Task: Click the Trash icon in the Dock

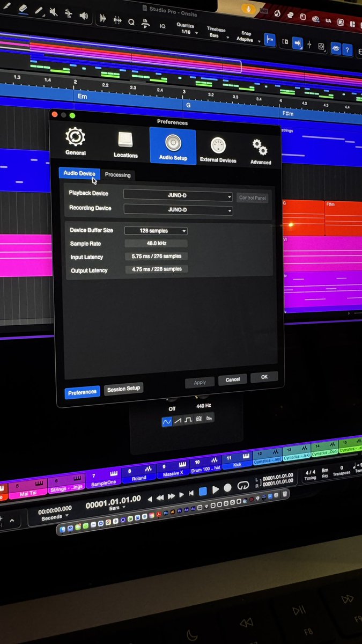Action: (285, 494)
